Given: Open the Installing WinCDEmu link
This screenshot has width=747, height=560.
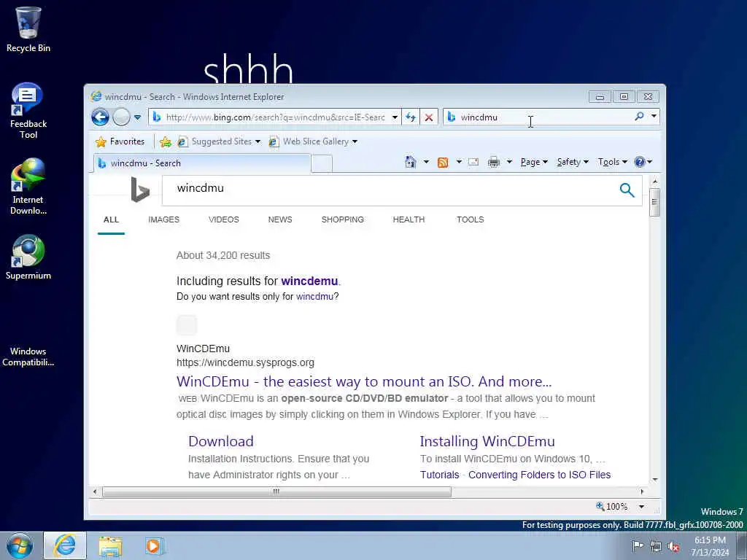Looking at the screenshot, I should pos(487,441).
